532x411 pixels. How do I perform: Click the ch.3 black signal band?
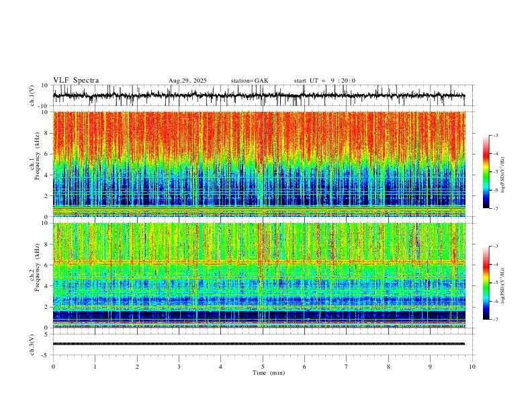click(x=259, y=344)
